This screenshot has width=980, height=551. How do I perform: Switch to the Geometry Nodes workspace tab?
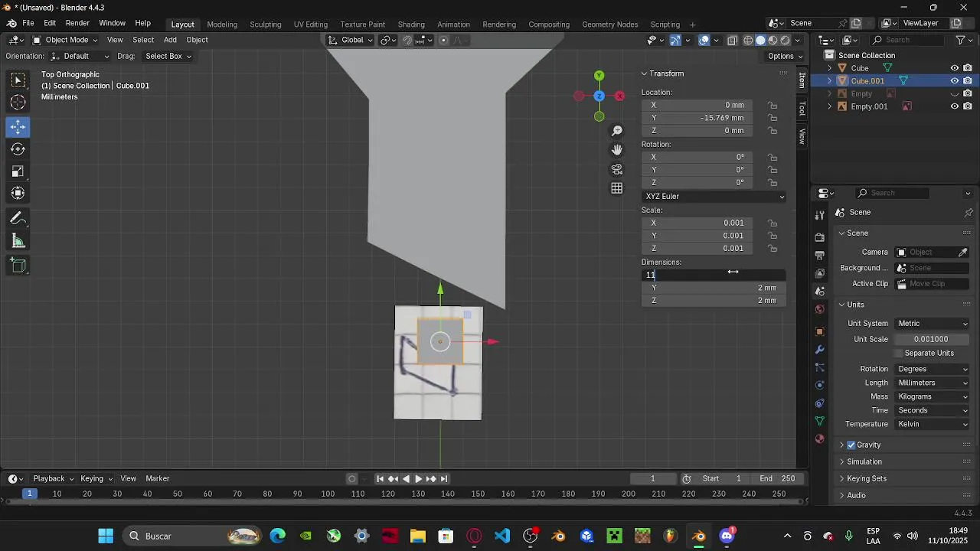click(610, 24)
